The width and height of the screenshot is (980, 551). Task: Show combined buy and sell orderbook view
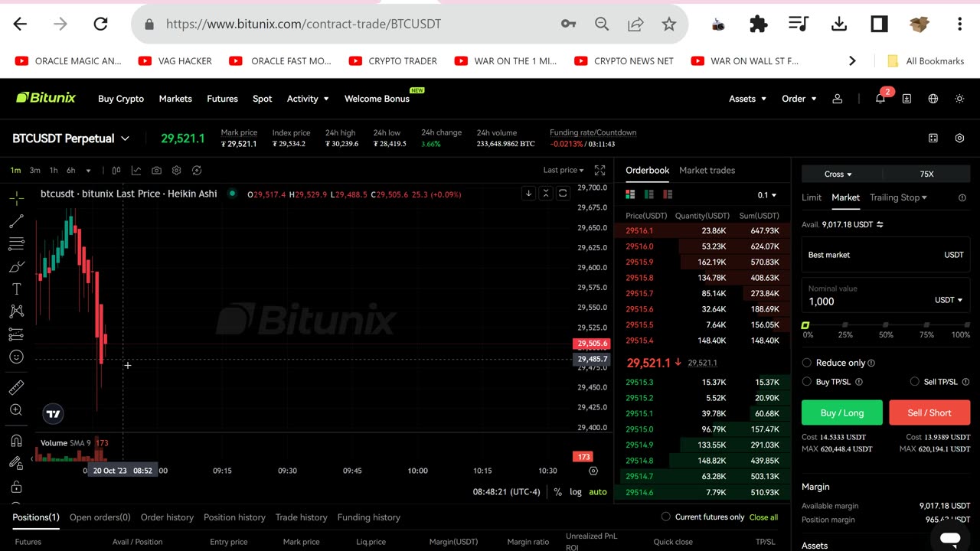point(631,194)
